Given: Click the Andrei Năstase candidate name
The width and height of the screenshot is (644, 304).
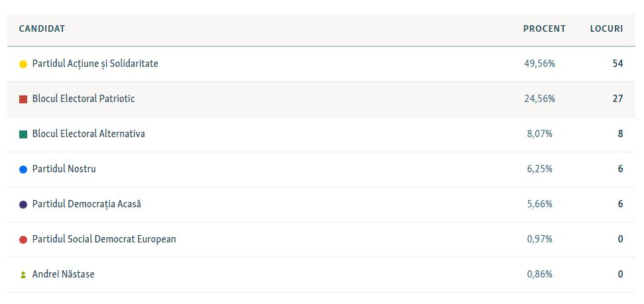Looking at the screenshot, I should tap(63, 274).
